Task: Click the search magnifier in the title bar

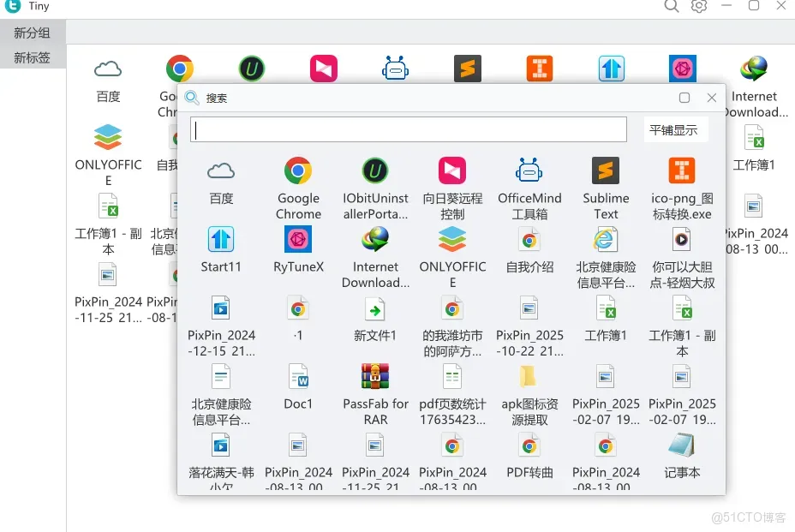Action: click(672, 7)
